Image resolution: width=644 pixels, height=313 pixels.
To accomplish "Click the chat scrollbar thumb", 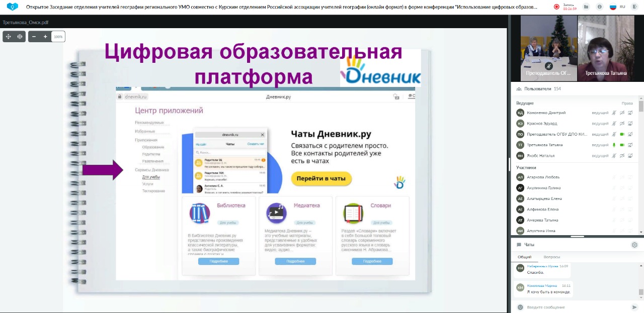I will [x=641, y=291].
